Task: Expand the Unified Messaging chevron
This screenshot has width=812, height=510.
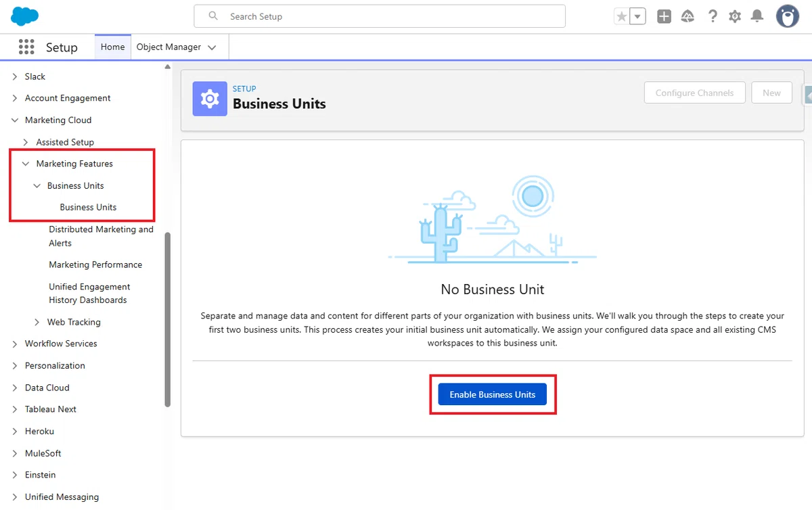Action: click(15, 496)
